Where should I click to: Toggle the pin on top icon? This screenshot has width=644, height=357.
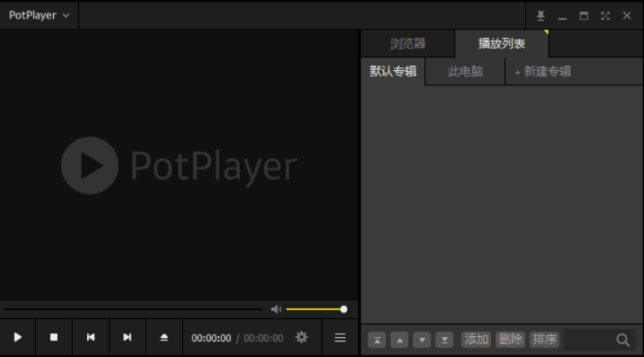(x=541, y=15)
